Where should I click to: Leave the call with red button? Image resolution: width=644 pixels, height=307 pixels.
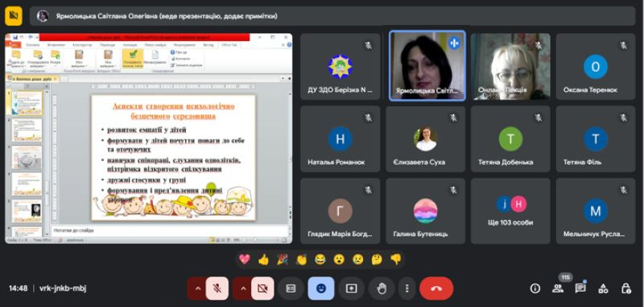(436, 288)
